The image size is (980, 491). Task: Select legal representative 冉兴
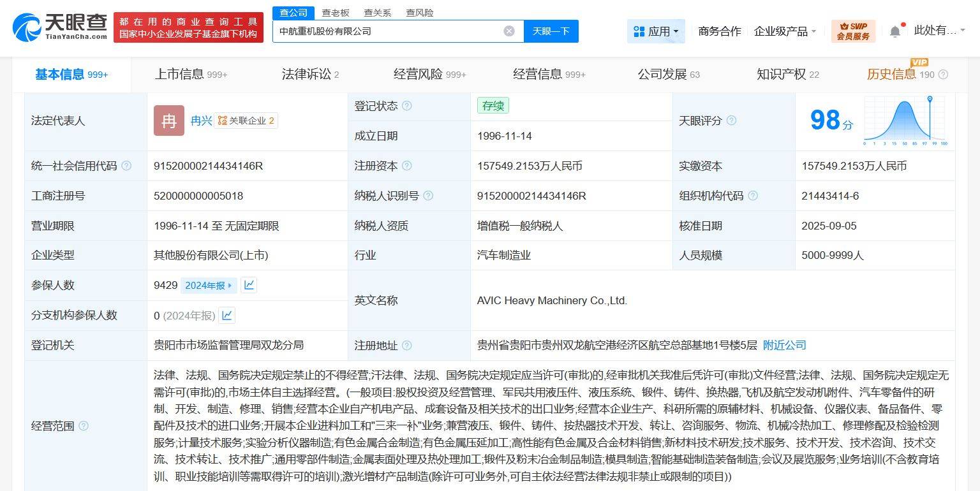(203, 121)
